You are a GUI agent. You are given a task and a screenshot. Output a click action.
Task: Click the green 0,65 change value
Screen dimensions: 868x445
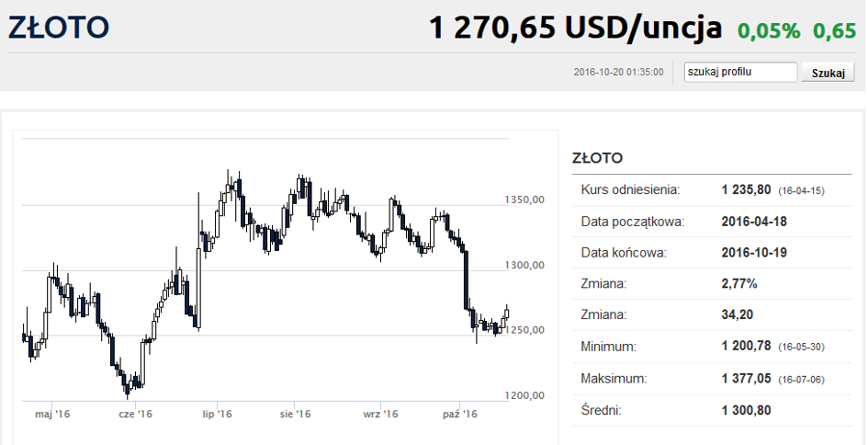click(834, 31)
